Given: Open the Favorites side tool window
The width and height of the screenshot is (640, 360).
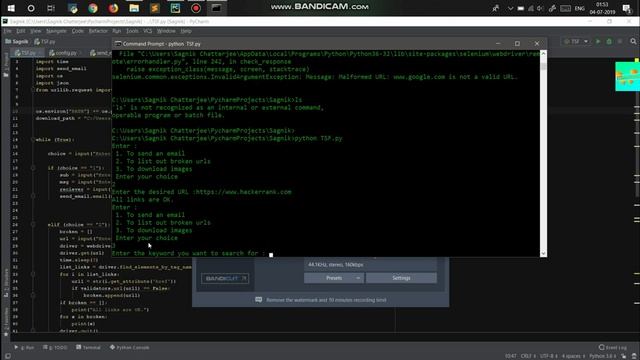Looking at the screenshot, I should 6,321.
